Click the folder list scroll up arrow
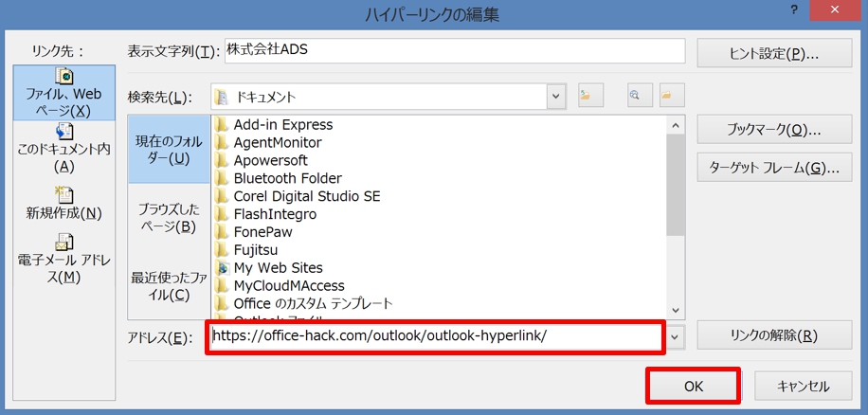This screenshot has height=415, width=868. click(676, 125)
